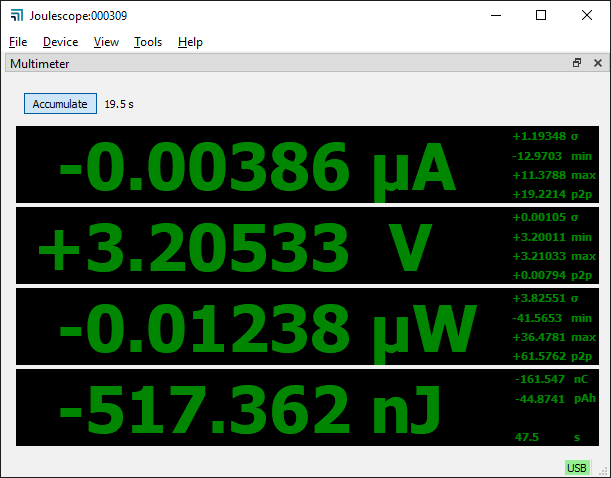Click the current min value -12.9703
The width and height of the screenshot is (611, 478).
coord(537,156)
